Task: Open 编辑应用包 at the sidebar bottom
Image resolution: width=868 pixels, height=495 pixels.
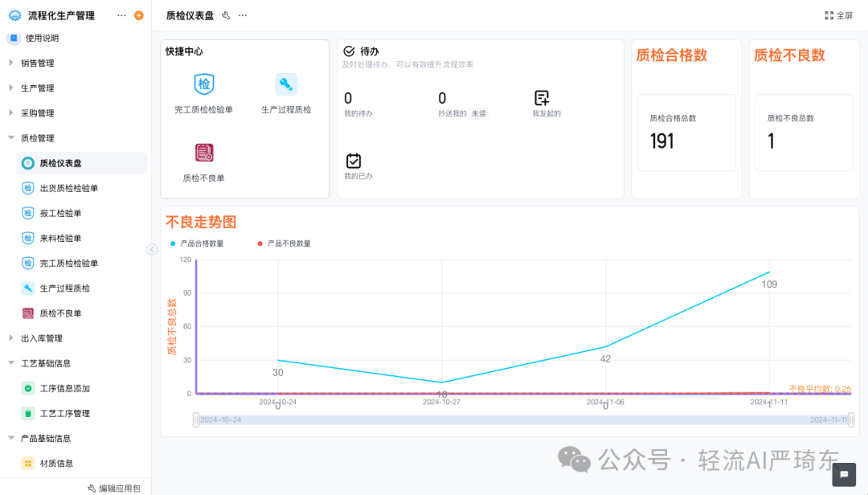Action: 115,488
